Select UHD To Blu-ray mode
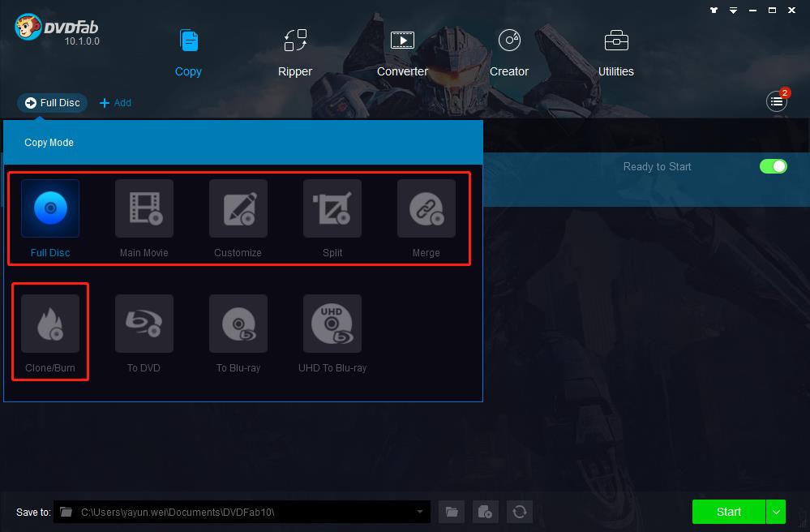 (332, 324)
